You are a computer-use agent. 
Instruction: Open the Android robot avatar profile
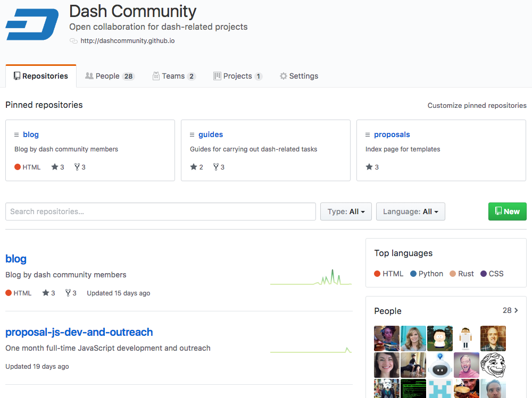(466, 338)
